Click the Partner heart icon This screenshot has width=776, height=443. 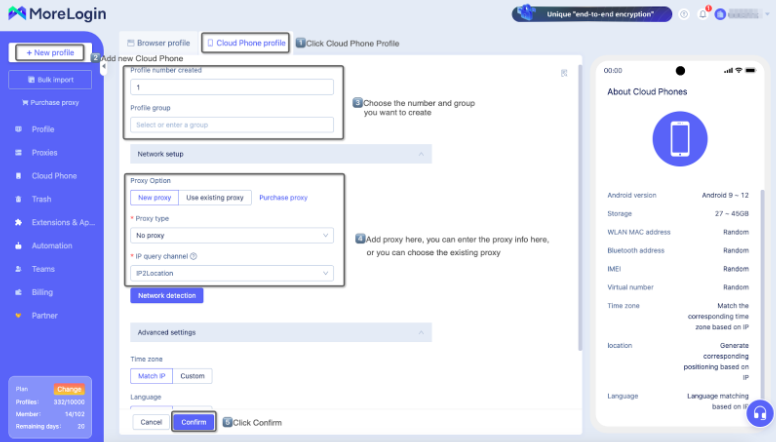point(18,315)
